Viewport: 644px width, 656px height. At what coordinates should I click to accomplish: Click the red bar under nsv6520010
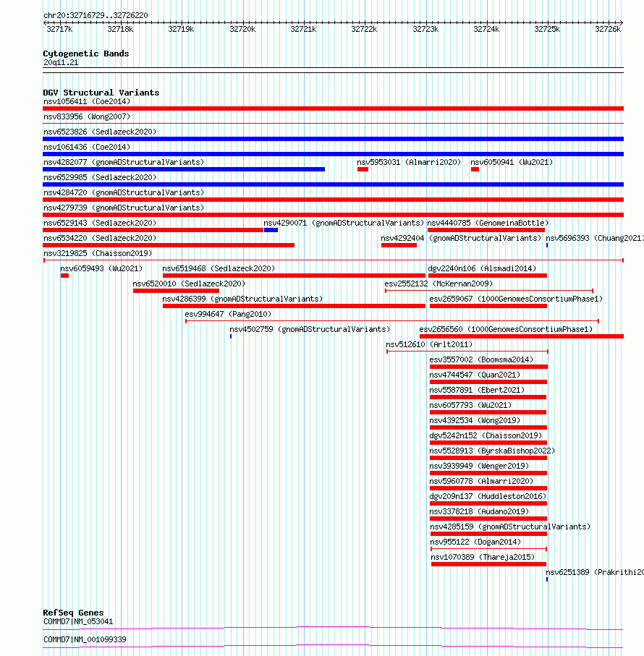(176, 291)
